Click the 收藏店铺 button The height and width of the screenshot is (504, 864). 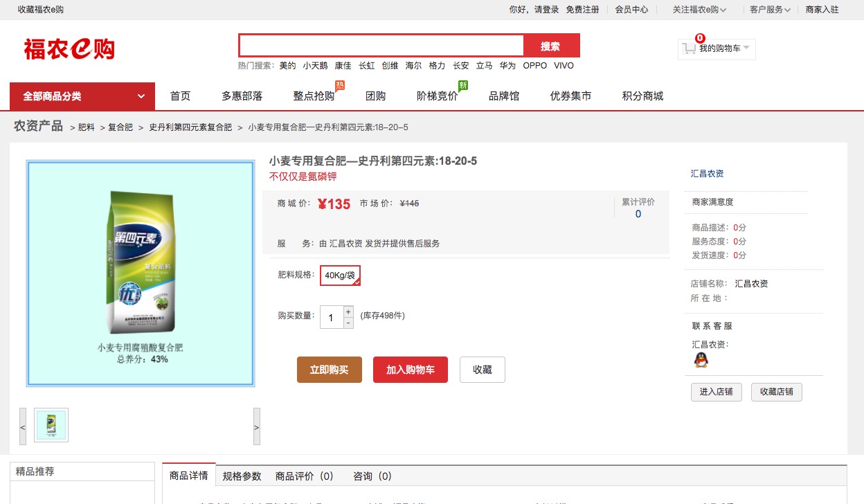[x=777, y=392]
